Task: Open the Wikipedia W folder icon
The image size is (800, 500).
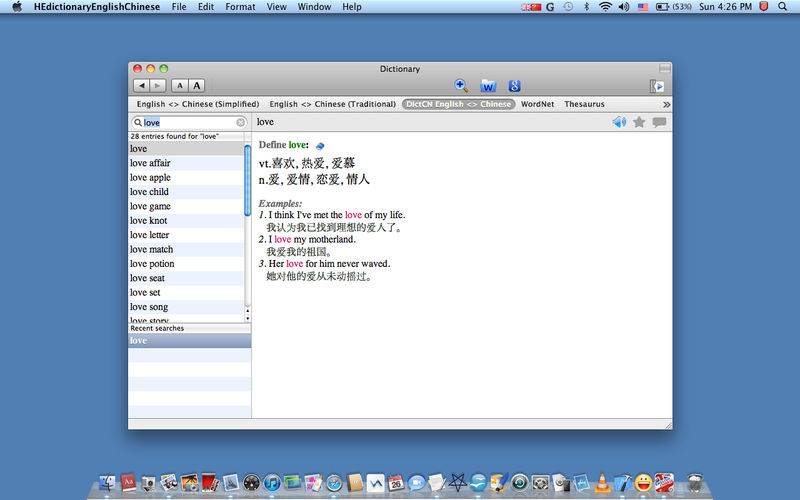Action: pyautogui.click(x=488, y=86)
